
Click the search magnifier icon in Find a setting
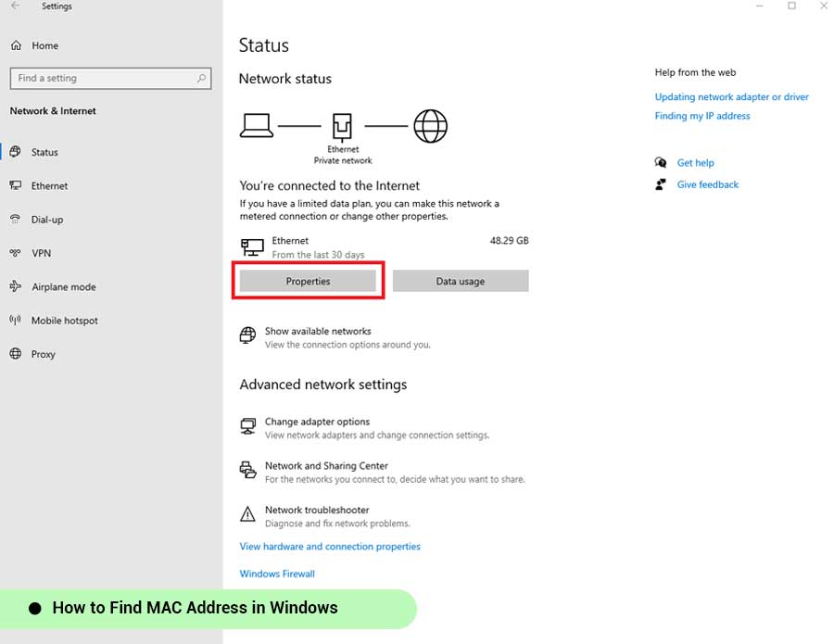point(201,79)
